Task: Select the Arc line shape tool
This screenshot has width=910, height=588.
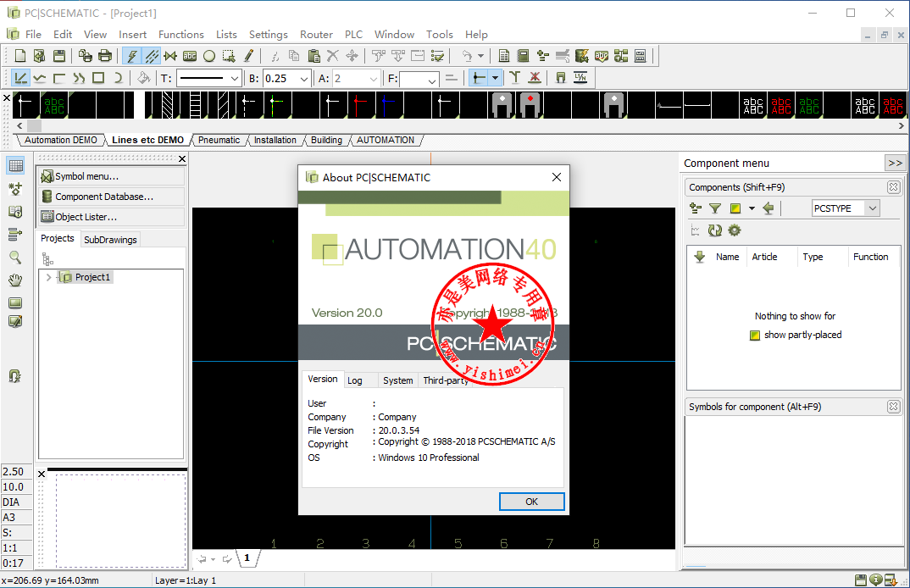Action: tap(118, 78)
